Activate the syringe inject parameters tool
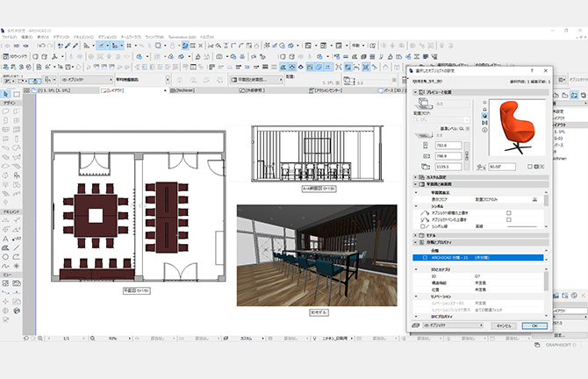This screenshot has height=379, width=588. click(x=75, y=46)
